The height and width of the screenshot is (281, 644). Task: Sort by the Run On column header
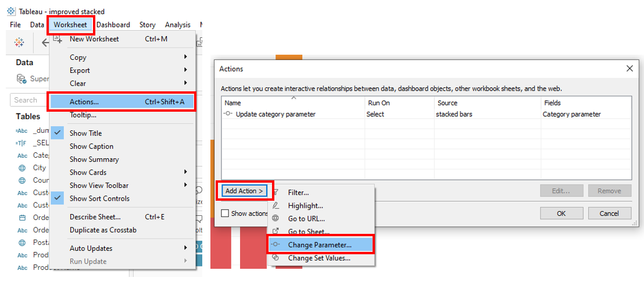tap(399, 103)
